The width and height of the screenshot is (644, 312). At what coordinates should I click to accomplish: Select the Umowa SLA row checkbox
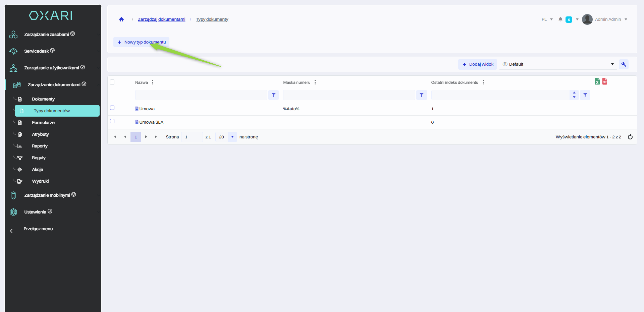point(112,121)
